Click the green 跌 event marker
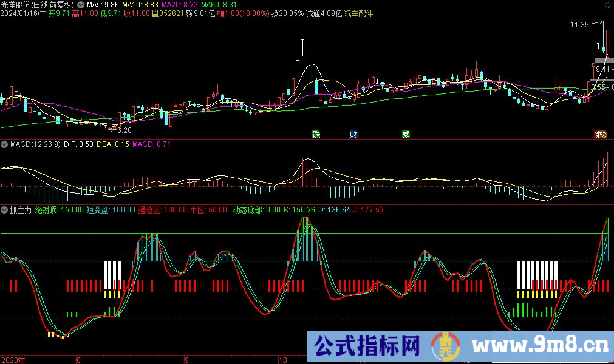The image size is (614, 364). [x=316, y=135]
